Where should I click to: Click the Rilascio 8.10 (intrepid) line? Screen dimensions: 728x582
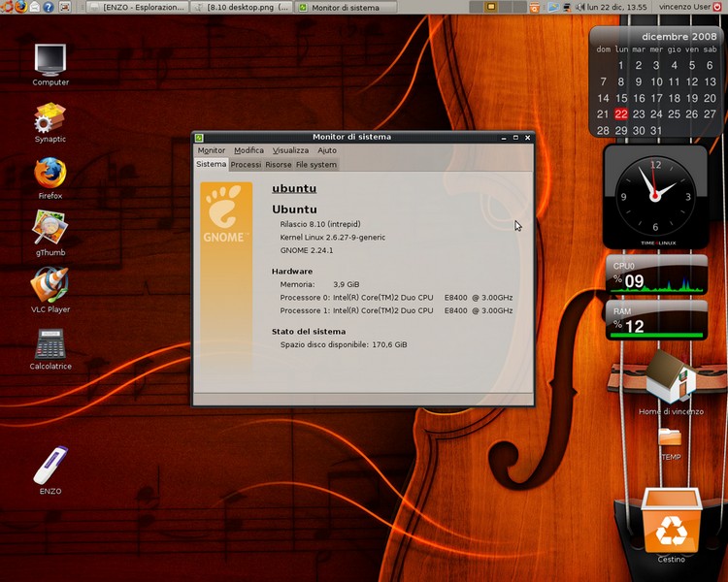coord(320,224)
